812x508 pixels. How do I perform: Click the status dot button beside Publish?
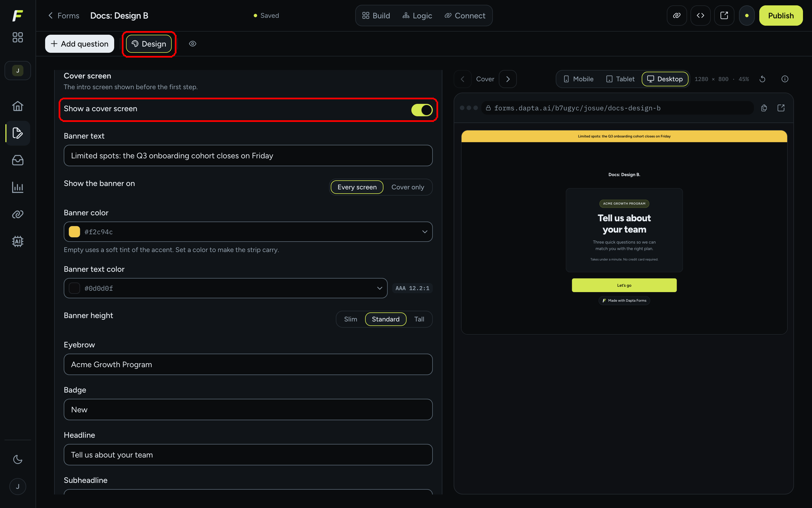click(747, 16)
